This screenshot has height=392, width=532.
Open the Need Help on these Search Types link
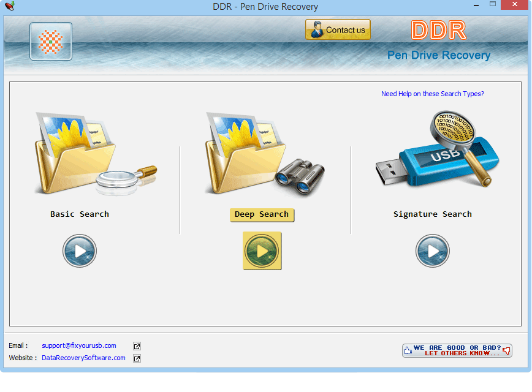(x=432, y=94)
